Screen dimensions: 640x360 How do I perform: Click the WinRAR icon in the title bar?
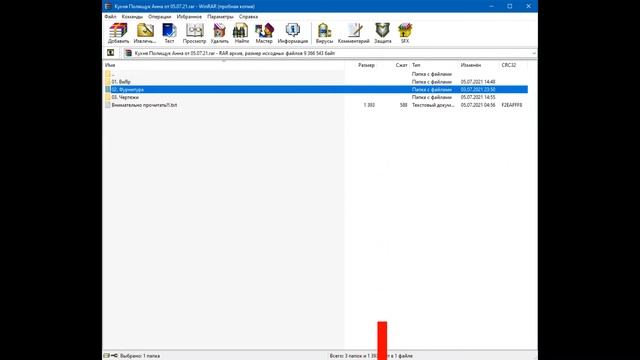pyautogui.click(x=108, y=6)
